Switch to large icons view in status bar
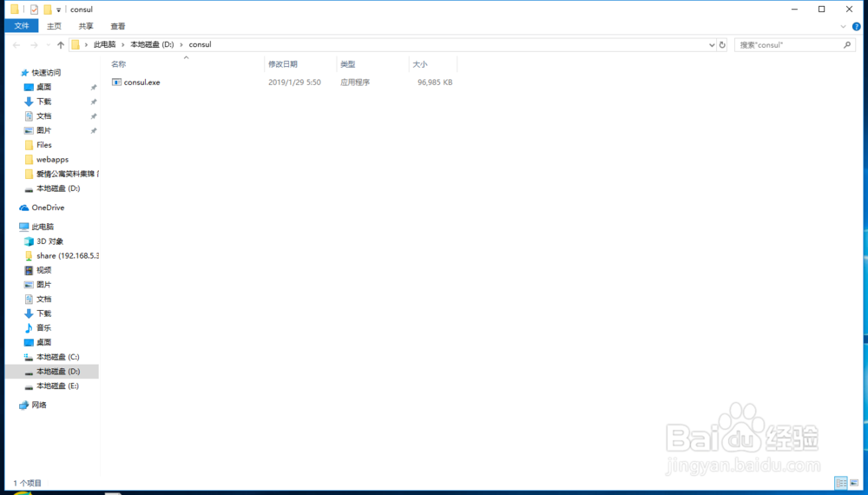This screenshot has width=868, height=495. 854,483
